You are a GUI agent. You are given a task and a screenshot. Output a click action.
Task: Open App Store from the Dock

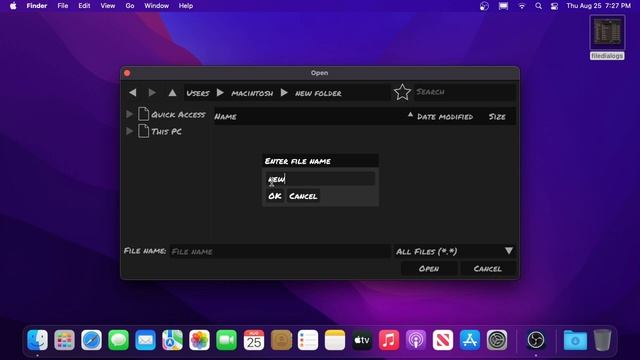(470, 340)
